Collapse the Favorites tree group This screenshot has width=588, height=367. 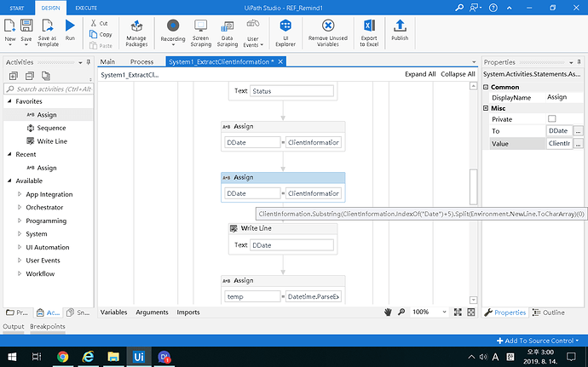9,101
